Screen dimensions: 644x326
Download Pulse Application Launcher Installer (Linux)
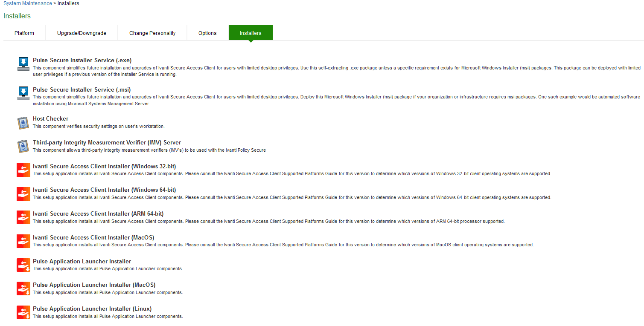tap(92, 309)
